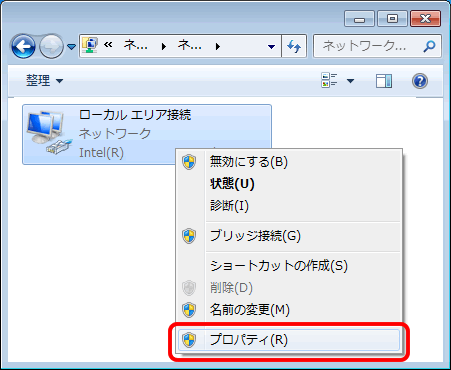Choose 状態(U) from context menu
451x370 pixels.
[x=289, y=184]
